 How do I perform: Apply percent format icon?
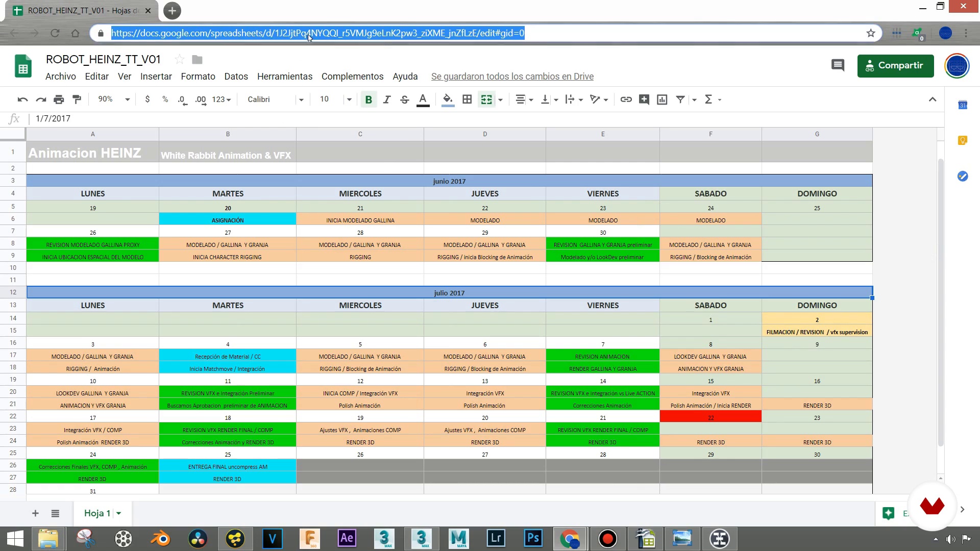pos(165,99)
